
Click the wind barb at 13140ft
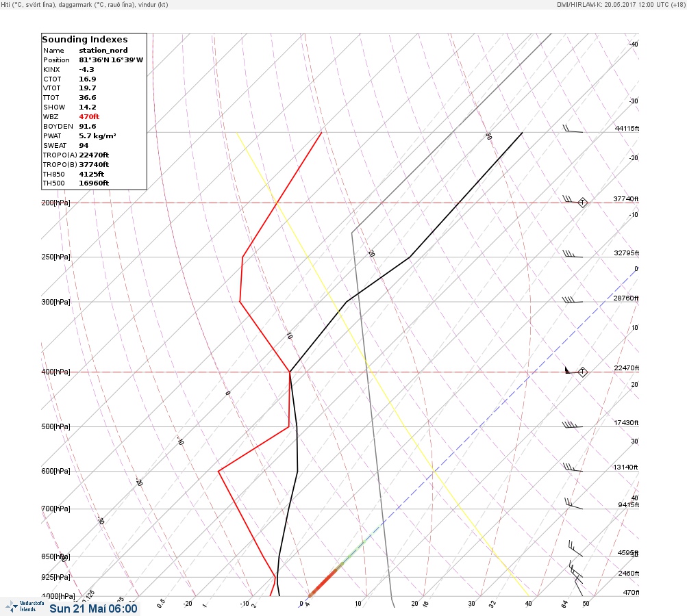573,467
